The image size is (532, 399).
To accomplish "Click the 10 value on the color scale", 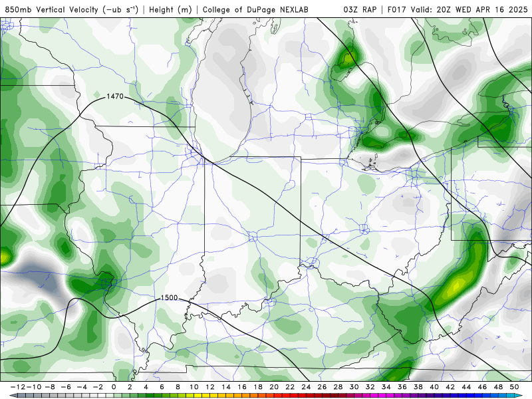I will click(x=194, y=387).
